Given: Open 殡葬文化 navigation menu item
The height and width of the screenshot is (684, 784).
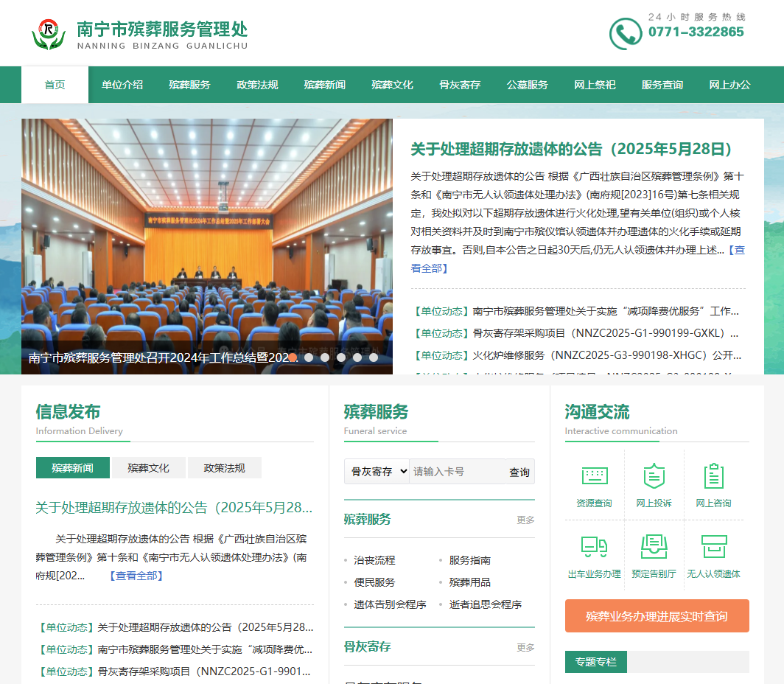Looking at the screenshot, I should tap(393, 85).
